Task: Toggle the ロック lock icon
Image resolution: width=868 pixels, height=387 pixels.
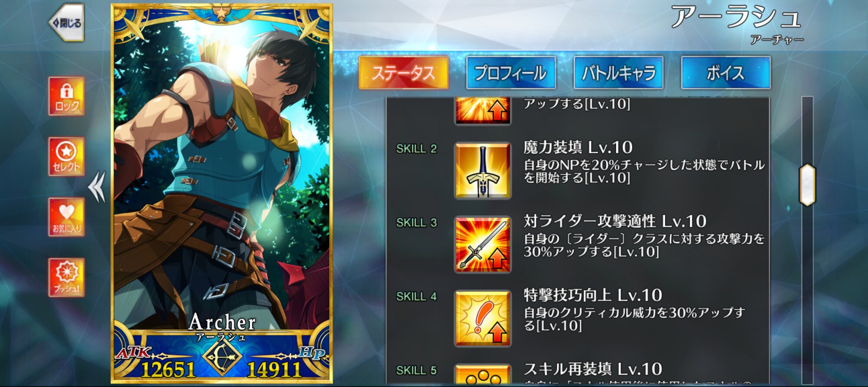Action: [66, 96]
